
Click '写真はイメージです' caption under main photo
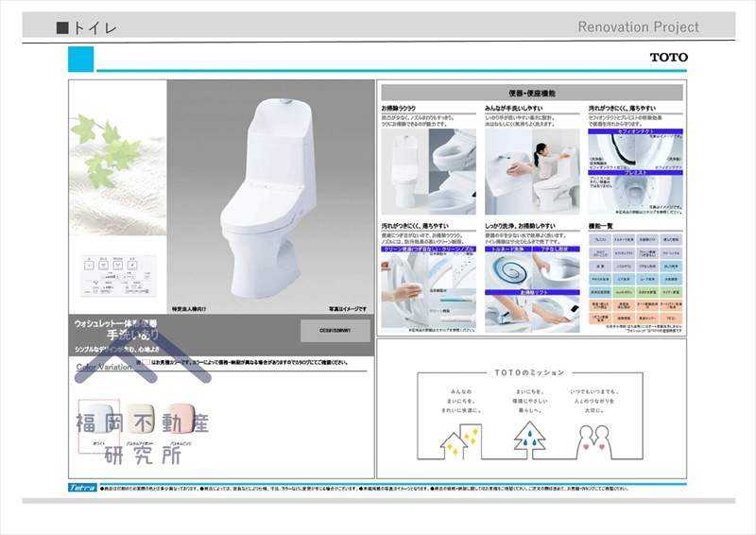click(348, 309)
